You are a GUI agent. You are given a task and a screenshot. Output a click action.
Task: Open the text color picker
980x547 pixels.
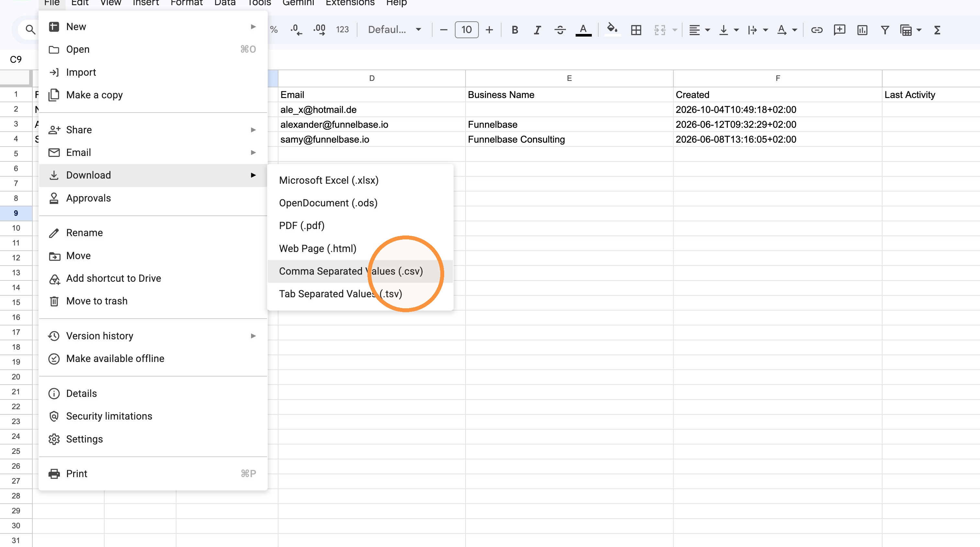(583, 30)
